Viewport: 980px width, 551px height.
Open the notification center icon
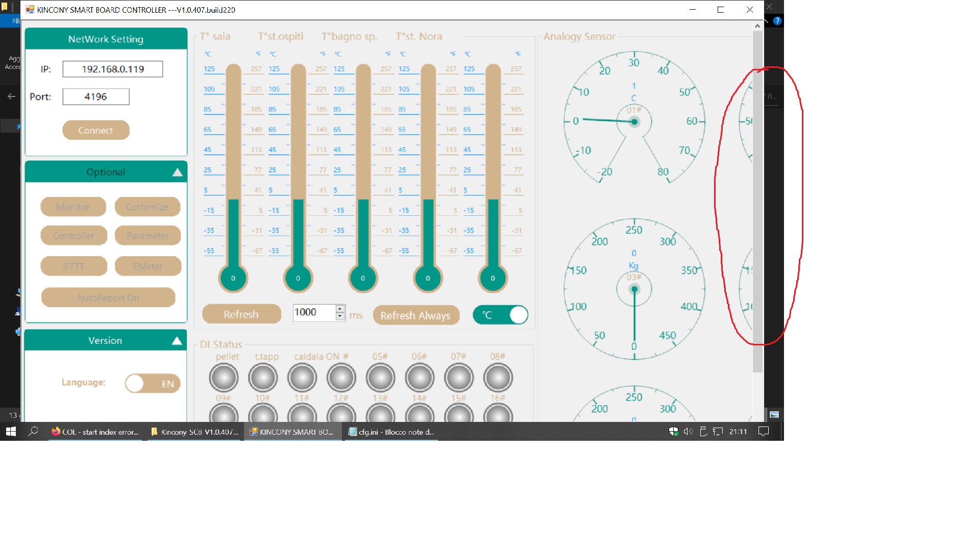[x=764, y=432]
